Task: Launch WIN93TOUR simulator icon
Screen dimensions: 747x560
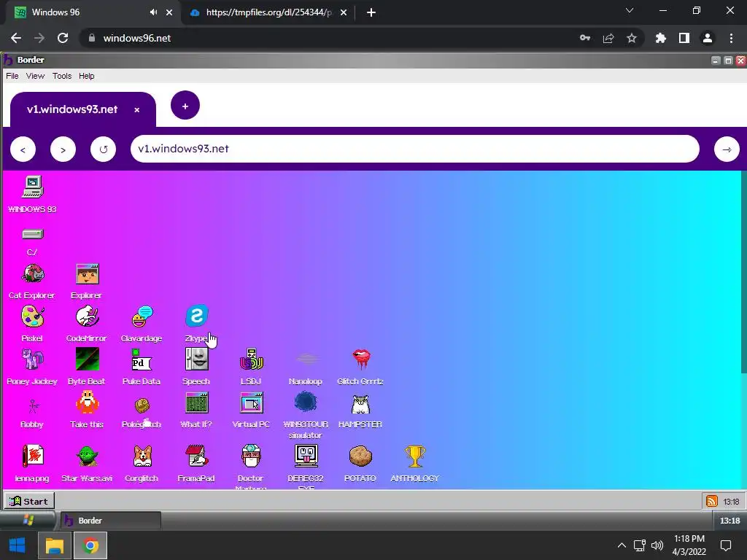Action: [x=306, y=402]
